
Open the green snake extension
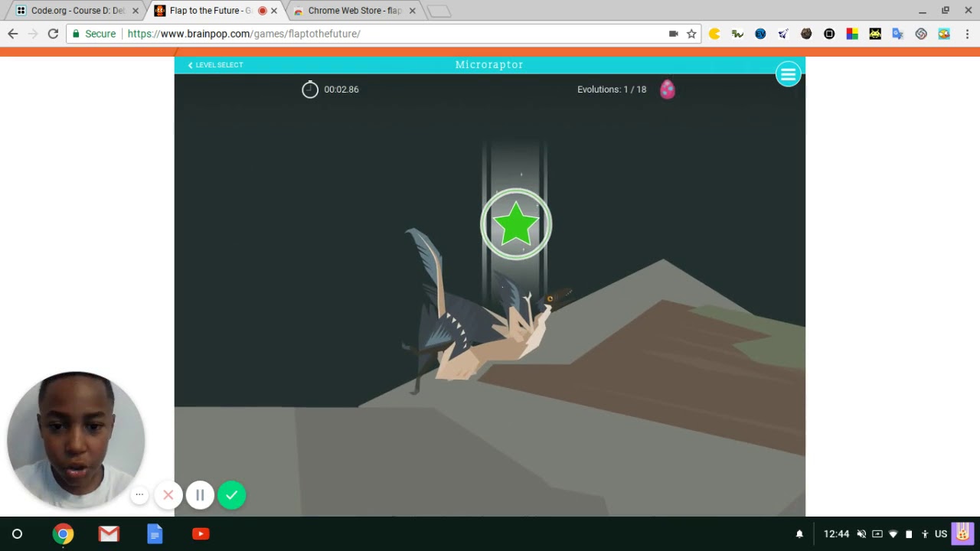point(737,34)
